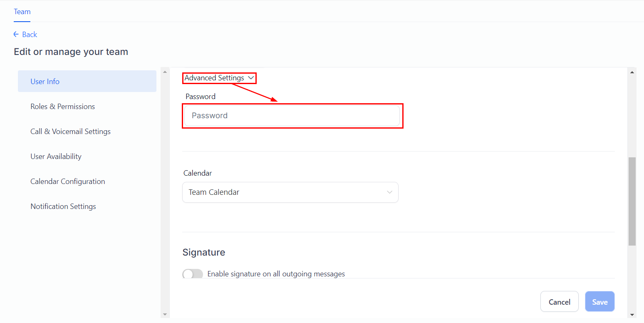Click the Back link
This screenshot has width=644, height=323.
coord(30,35)
